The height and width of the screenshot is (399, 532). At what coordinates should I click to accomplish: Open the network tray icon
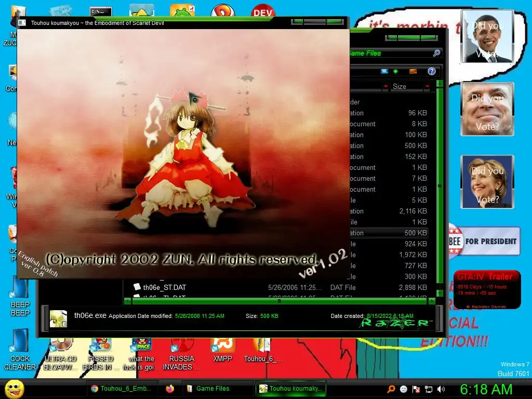tap(429, 389)
